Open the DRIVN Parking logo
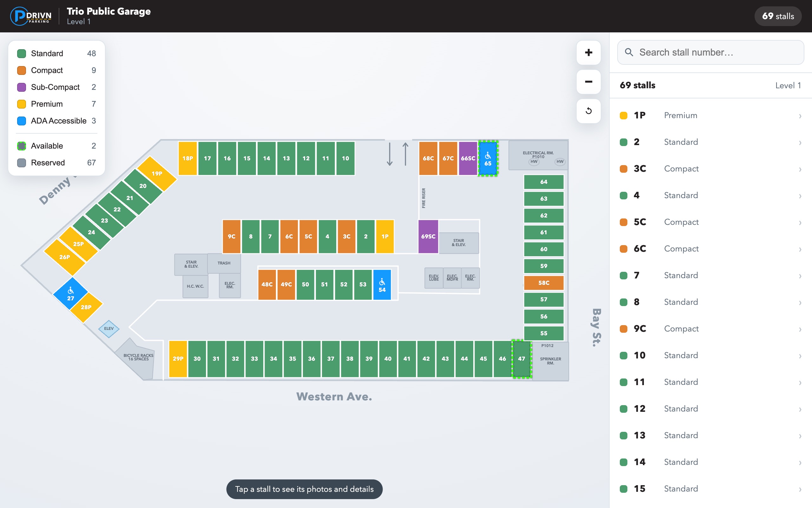Viewport: 812px width, 508px height. click(x=31, y=16)
